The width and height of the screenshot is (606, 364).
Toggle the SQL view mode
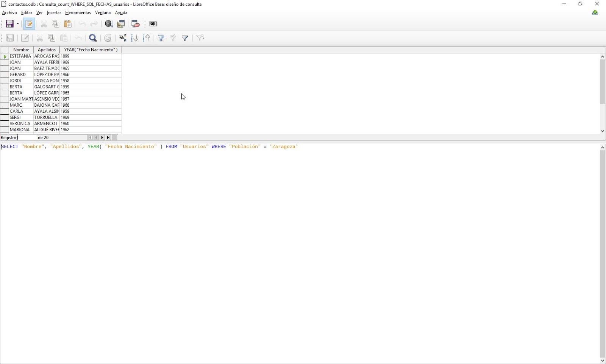(153, 23)
